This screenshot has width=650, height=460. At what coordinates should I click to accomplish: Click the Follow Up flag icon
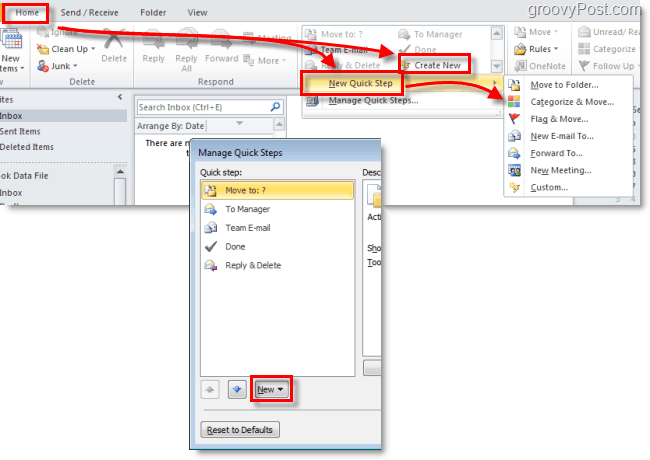tap(584, 66)
